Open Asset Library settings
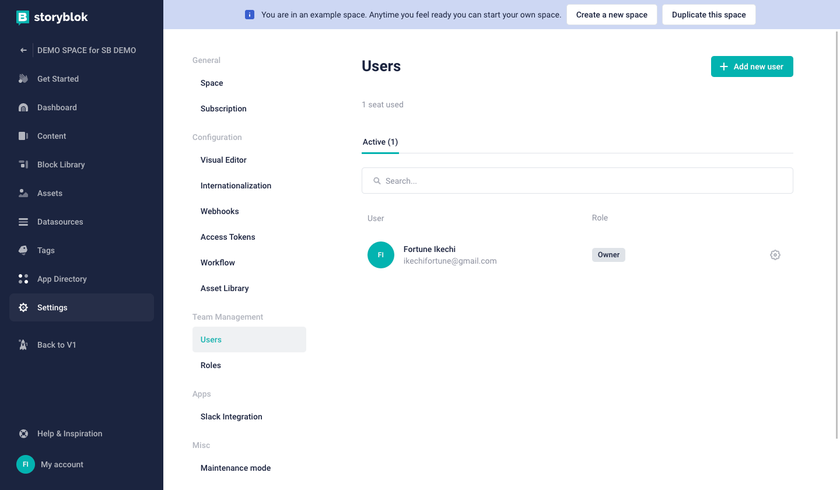The height and width of the screenshot is (490, 840). point(224,289)
